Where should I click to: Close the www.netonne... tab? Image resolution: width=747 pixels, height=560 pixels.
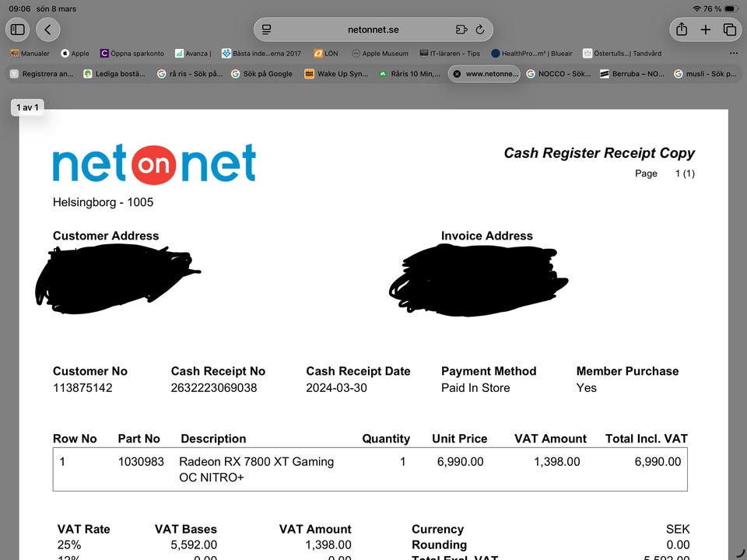[457, 74]
